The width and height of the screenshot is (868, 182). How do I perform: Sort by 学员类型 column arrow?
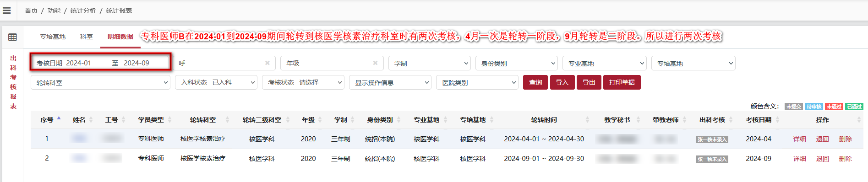tap(169, 120)
